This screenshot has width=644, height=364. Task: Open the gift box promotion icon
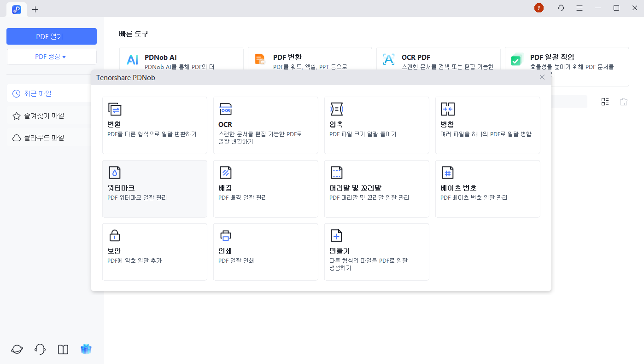[x=86, y=349]
